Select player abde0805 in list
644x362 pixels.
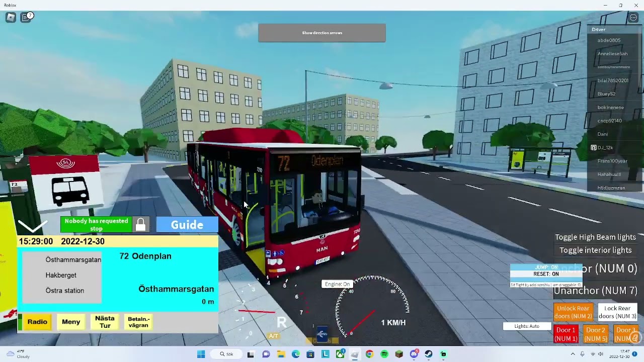(x=609, y=40)
